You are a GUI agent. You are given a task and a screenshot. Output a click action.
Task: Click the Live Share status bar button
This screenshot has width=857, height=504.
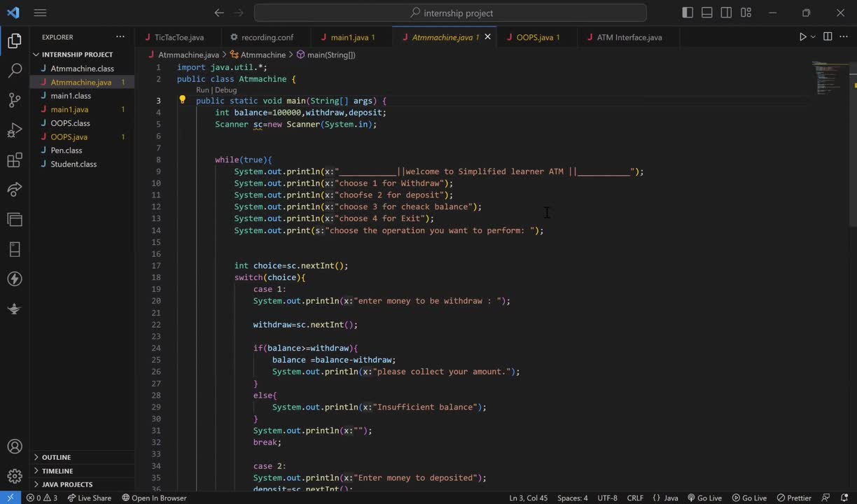tap(89, 498)
